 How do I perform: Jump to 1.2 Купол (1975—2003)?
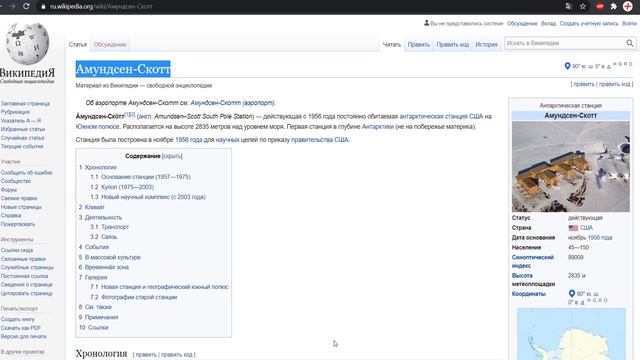(127, 187)
